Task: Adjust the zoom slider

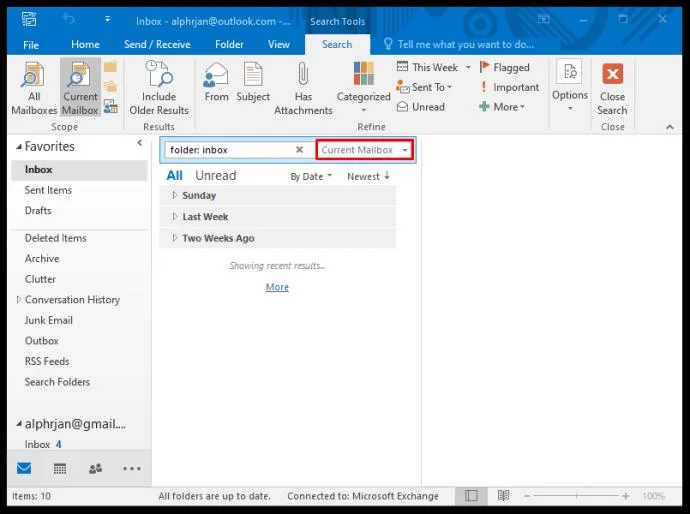Action: 576,496
